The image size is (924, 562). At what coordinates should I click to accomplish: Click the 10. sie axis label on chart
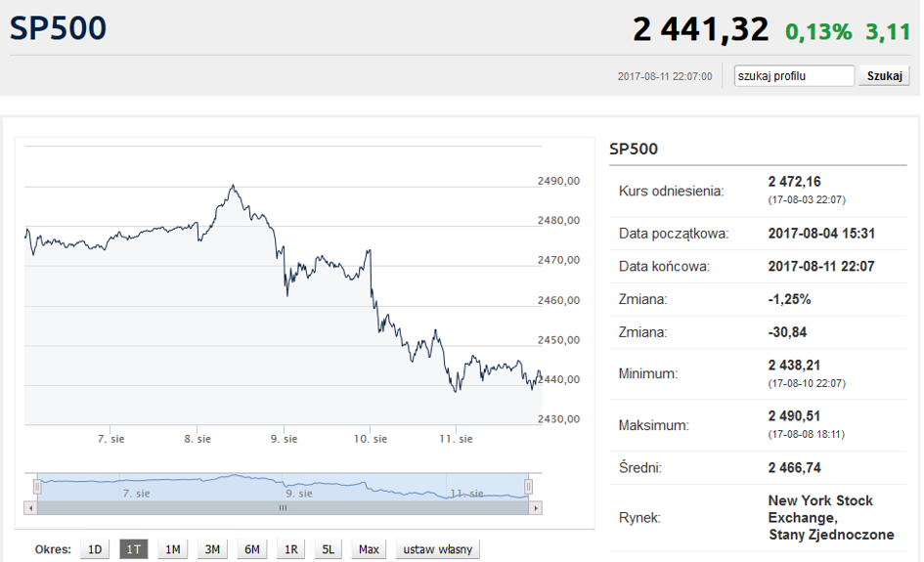[x=370, y=439]
